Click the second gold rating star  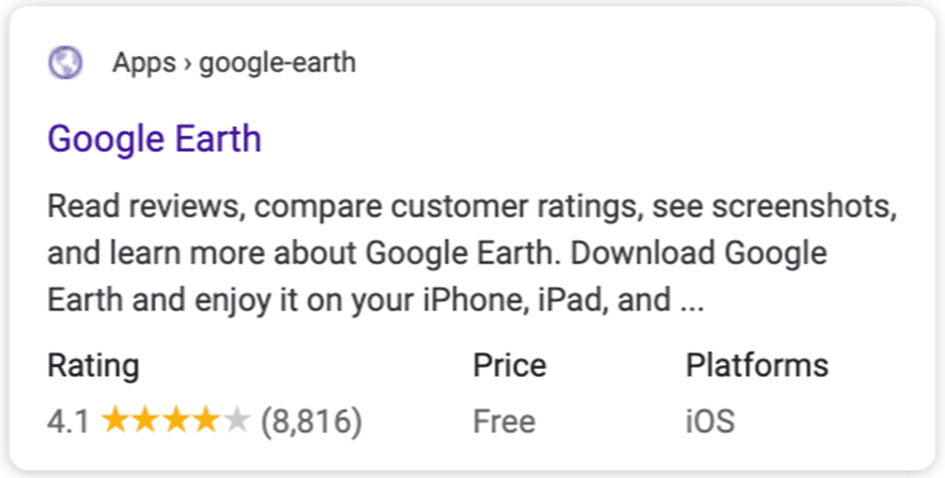[x=145, y=420]
